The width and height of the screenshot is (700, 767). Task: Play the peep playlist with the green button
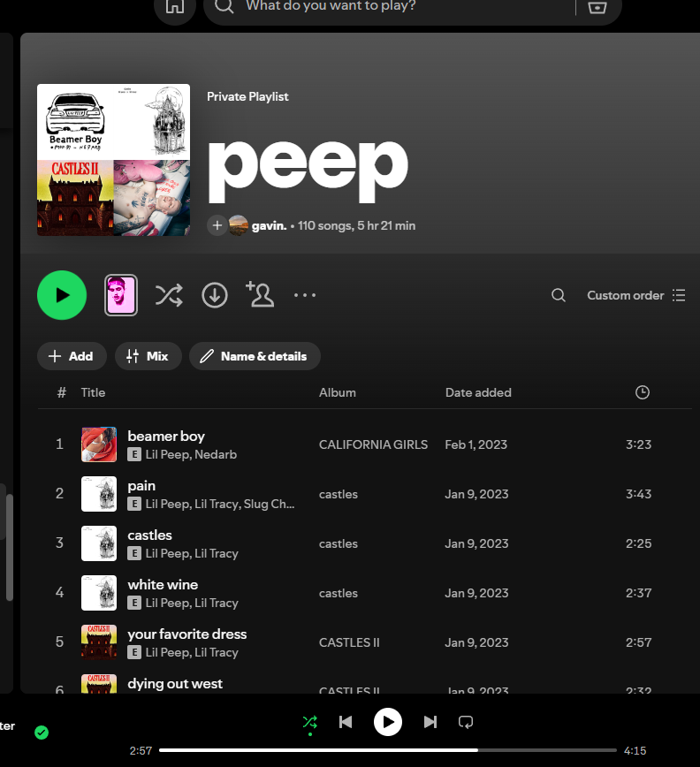tap(62, 295)
